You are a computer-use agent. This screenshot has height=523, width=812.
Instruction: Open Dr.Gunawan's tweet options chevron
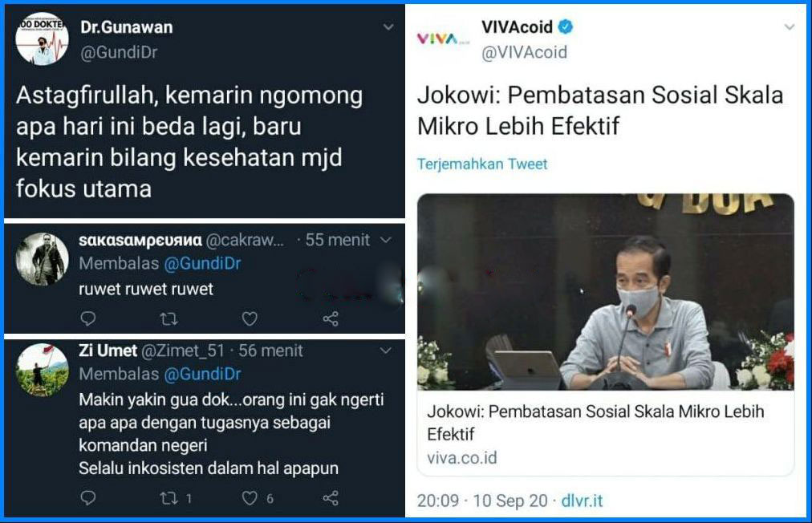point(388,27)
